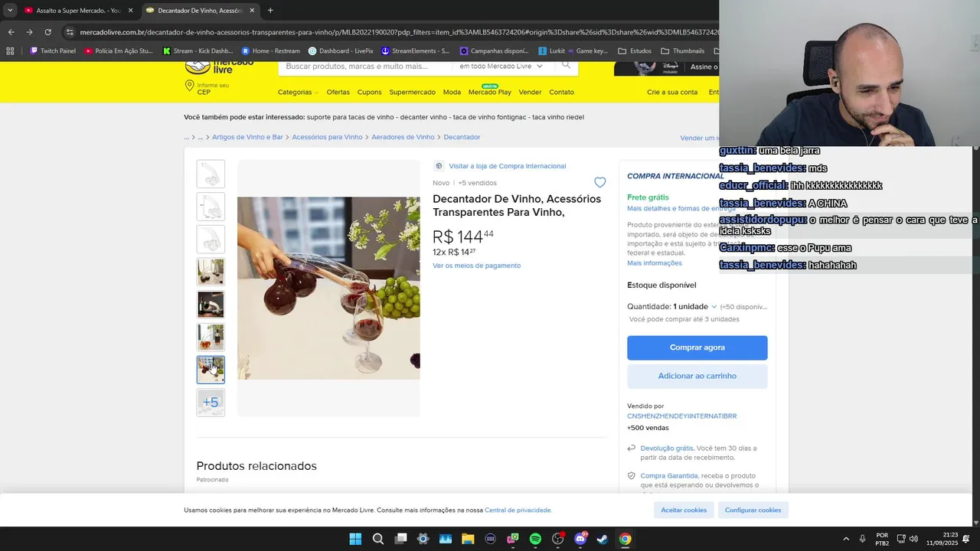Open Spotify from the taskbar
This screenshot has width=980, height=551.
click(535, 539)
